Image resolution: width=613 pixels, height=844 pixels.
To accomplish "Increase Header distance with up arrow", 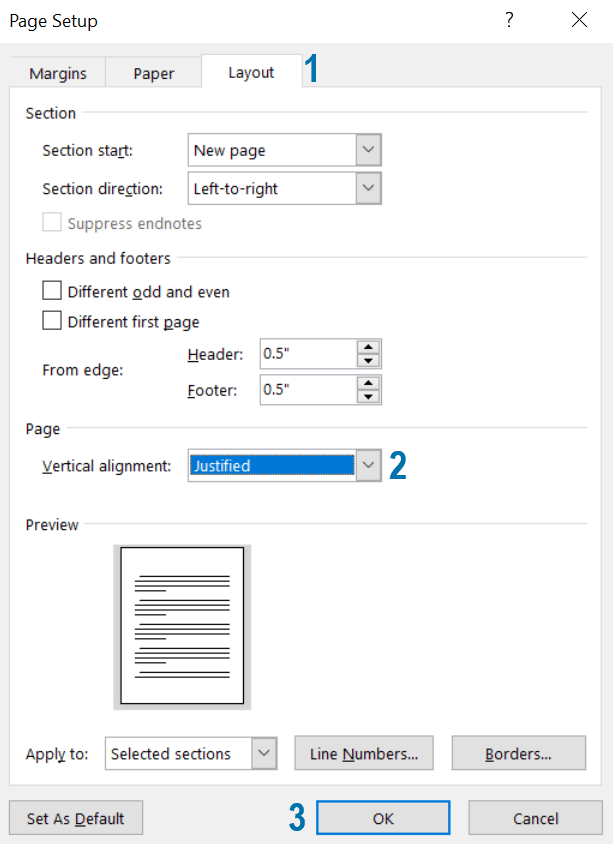I will pos(369,347).
